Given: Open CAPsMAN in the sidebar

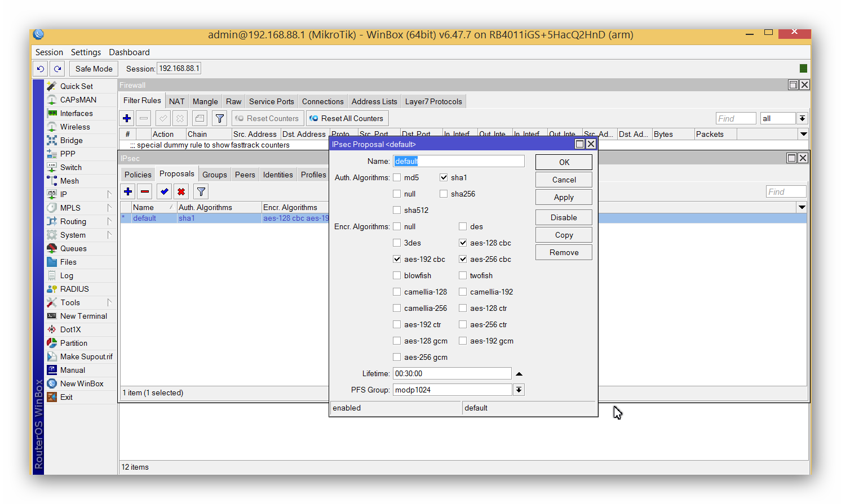Looking at the screenshot, I should [x=78, y=100].
